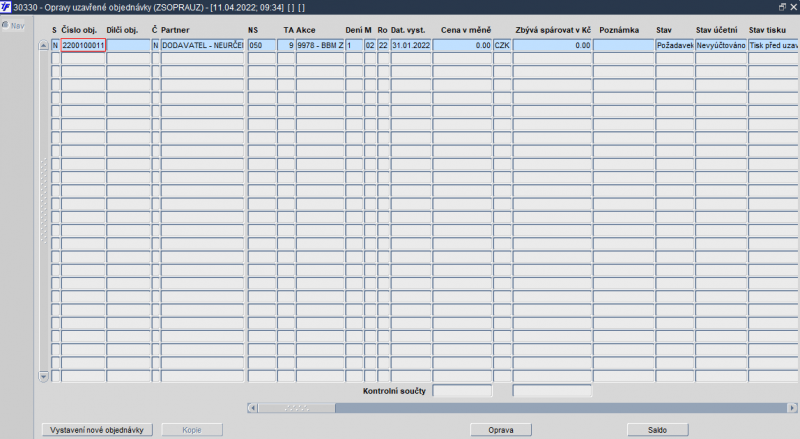Click the Saldo button
The width and height of the screenshot is (800, 439).
click(x=658, y=430)
